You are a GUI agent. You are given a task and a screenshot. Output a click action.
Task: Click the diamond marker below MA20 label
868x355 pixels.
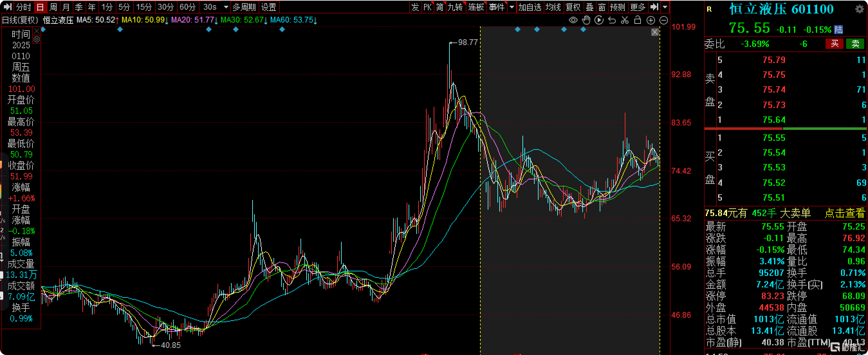point(208,29)
